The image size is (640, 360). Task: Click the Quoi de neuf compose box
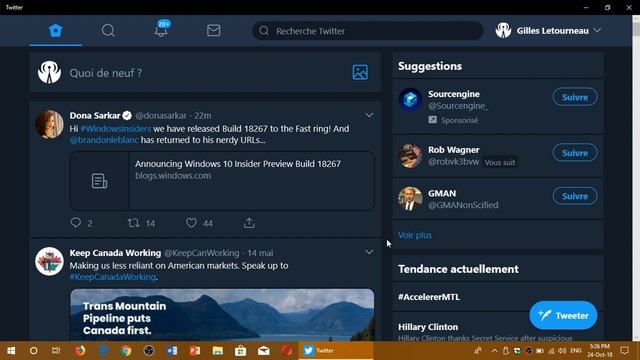(205, 73)
